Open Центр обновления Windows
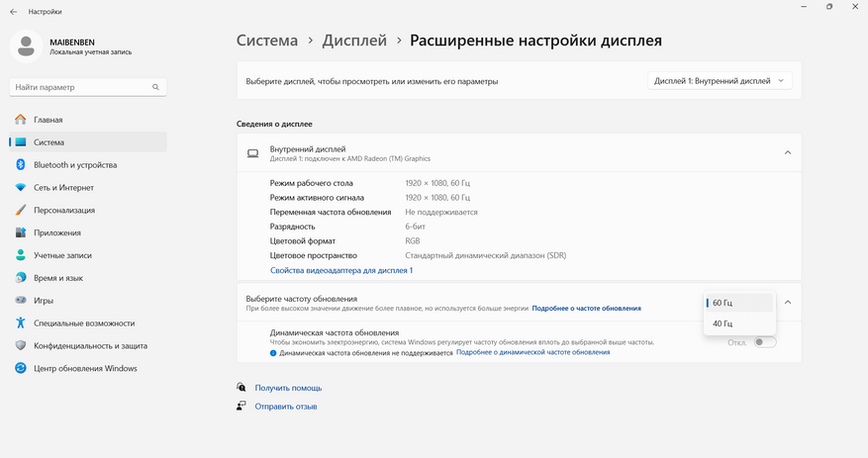 pyautogui.click(x=85, y=368)
